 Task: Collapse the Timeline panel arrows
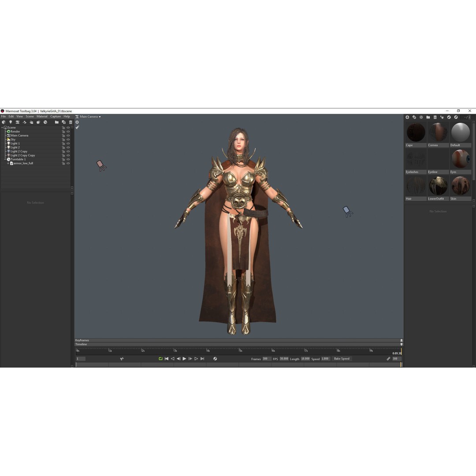(x=402, y=344)
